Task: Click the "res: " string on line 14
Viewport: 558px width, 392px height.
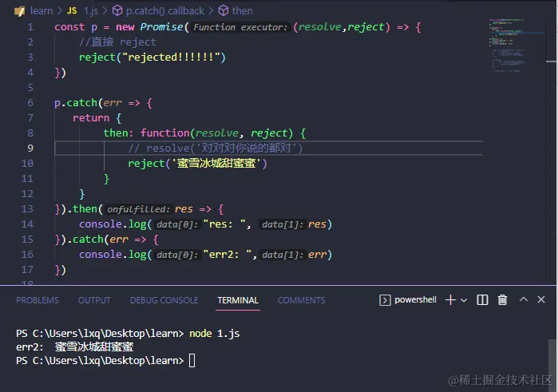Action: [224, 224]
